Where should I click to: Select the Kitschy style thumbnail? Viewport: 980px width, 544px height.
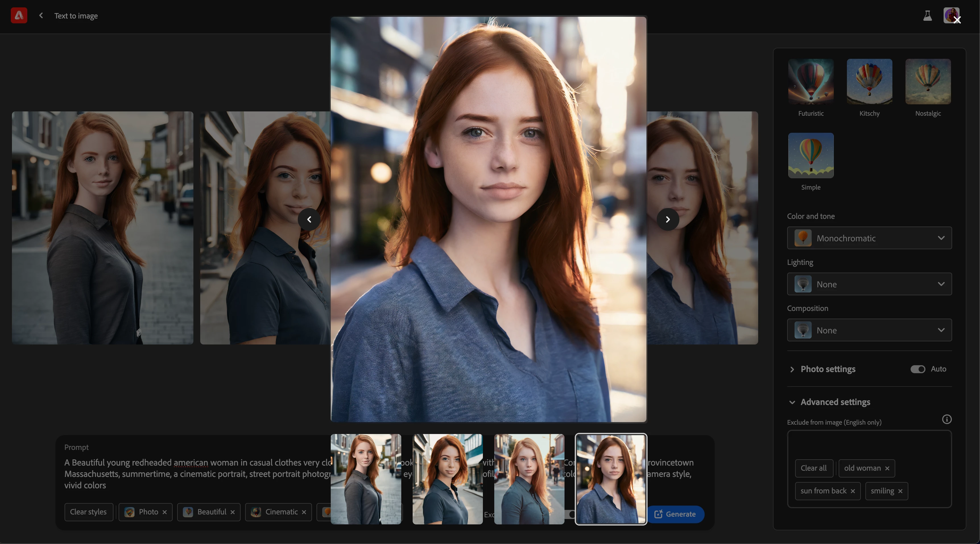coord(869,82)
